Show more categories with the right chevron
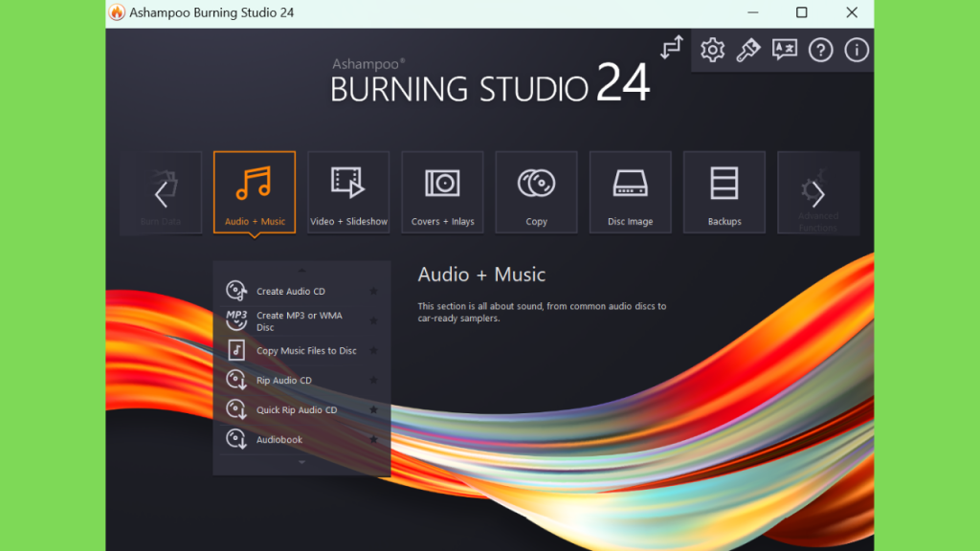 click(x=817, y=193)
